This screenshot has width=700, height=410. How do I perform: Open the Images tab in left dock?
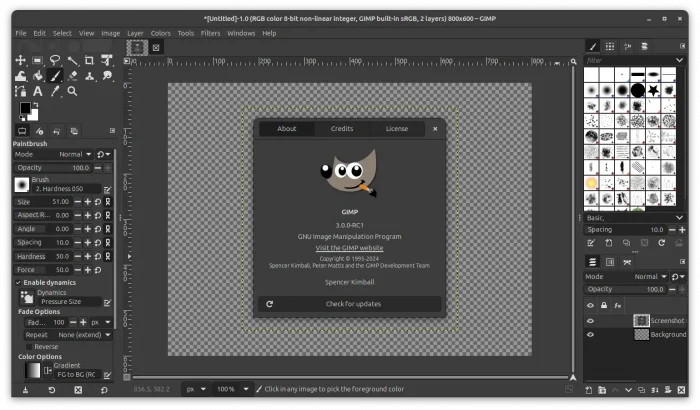[74, 131]
